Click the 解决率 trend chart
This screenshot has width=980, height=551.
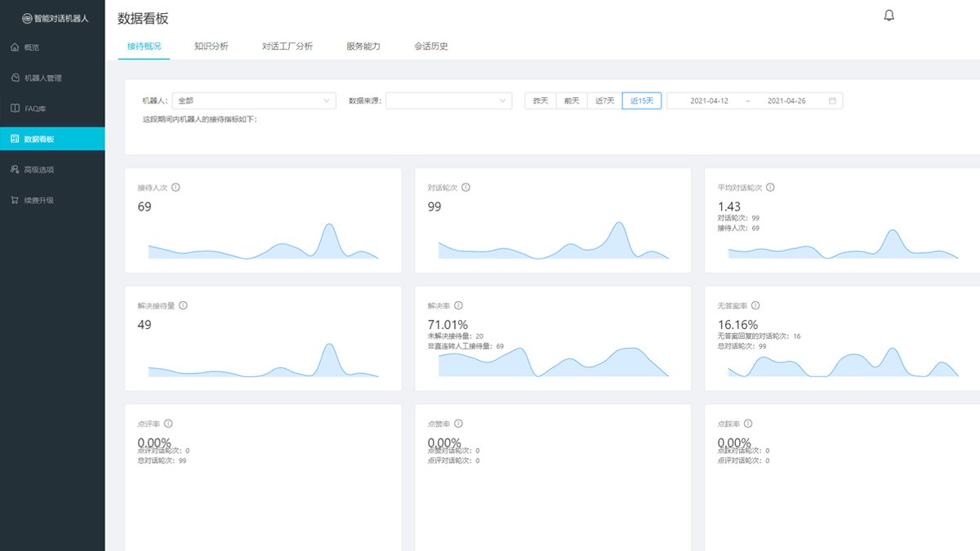(x=553, y=362)
